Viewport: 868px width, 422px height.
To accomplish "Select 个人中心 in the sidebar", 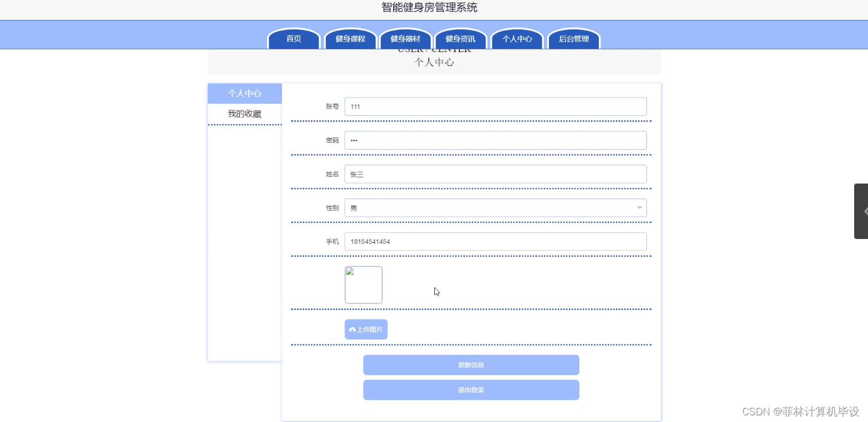I will pyautogui.click(x=244, y=93).
